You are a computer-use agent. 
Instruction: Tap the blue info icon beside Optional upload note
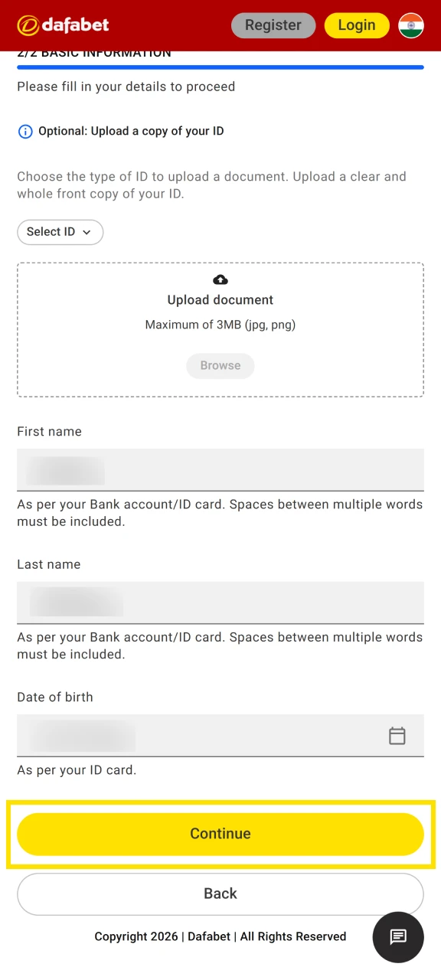click(x=25, y=131)
